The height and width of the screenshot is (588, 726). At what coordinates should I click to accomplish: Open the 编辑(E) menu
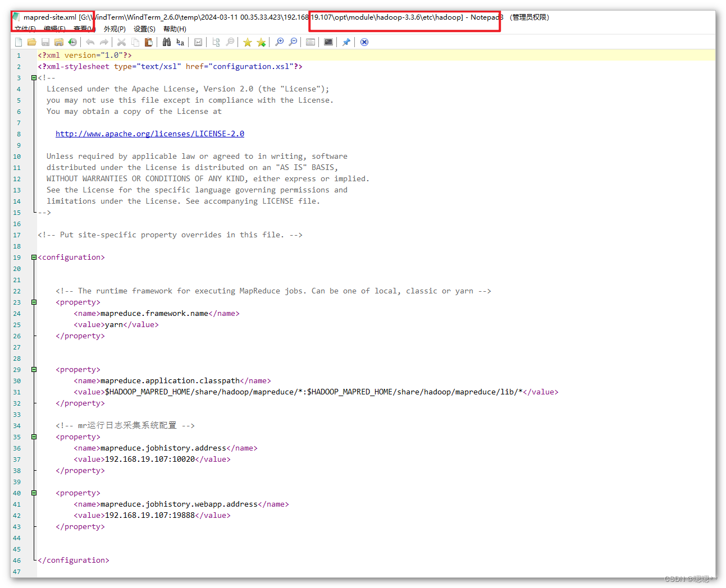click(54, 29)
